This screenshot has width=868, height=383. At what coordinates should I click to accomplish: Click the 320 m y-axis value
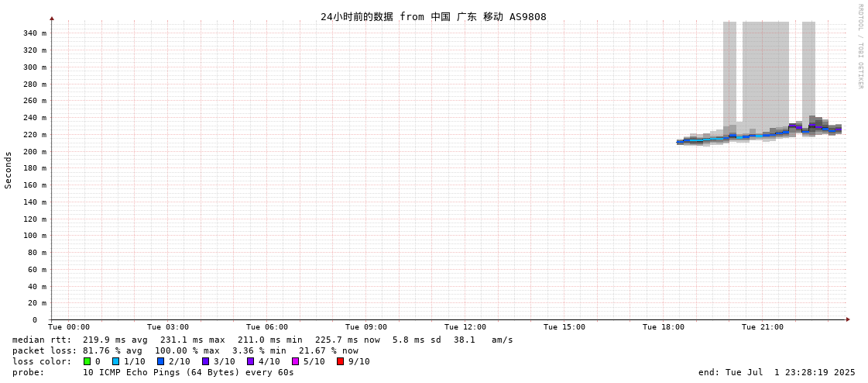pos(35,50)
